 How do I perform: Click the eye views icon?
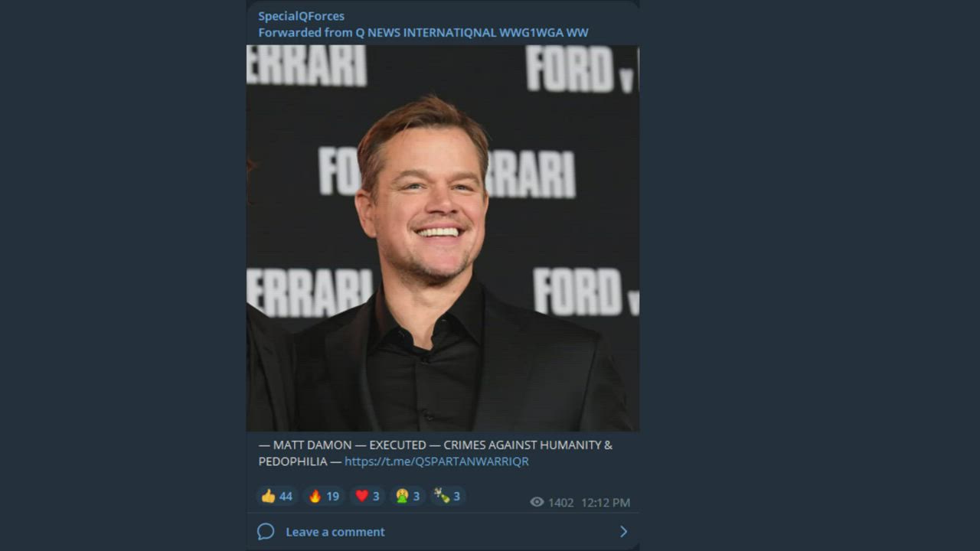click(x=537, y=502)
